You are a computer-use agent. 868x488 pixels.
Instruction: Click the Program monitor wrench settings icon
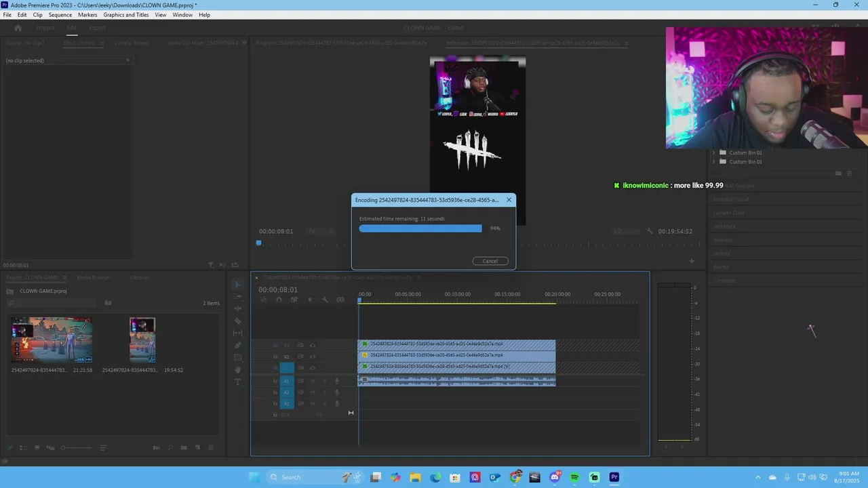650,231
